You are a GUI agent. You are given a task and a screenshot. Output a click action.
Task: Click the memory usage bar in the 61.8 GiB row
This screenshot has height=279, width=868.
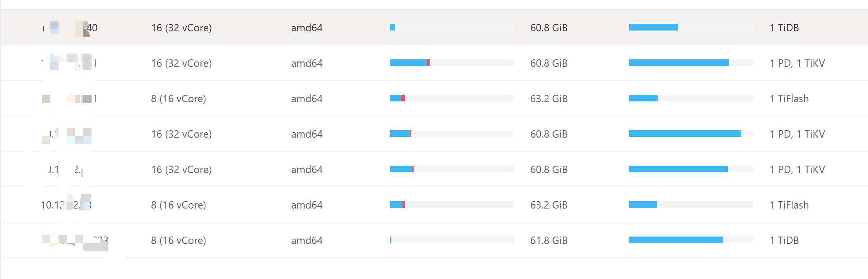tap(691, 240)
